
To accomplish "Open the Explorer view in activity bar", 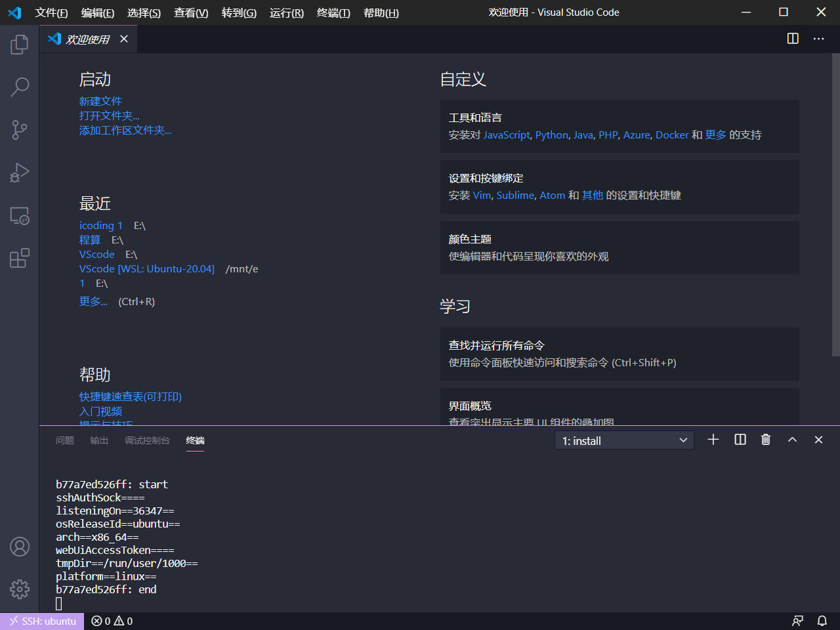I will tap(20, 45).
